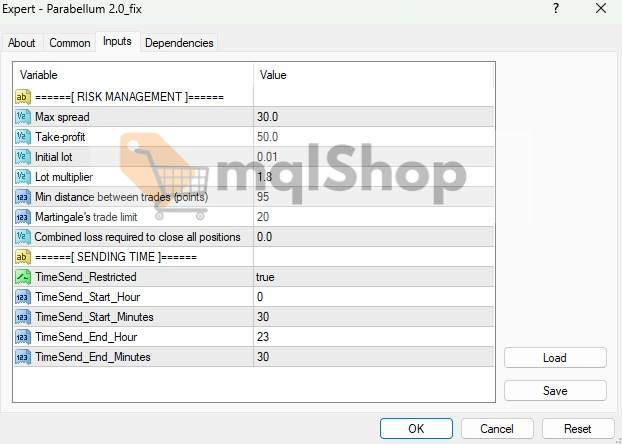Select Combined loss required to close all positions
This screenshot has width=622, height=444.
click(138, 237)
